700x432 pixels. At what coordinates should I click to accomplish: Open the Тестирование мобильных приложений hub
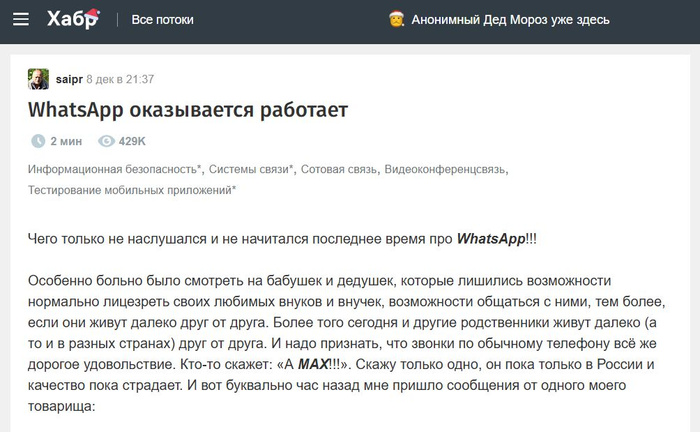tap(132, 189)
